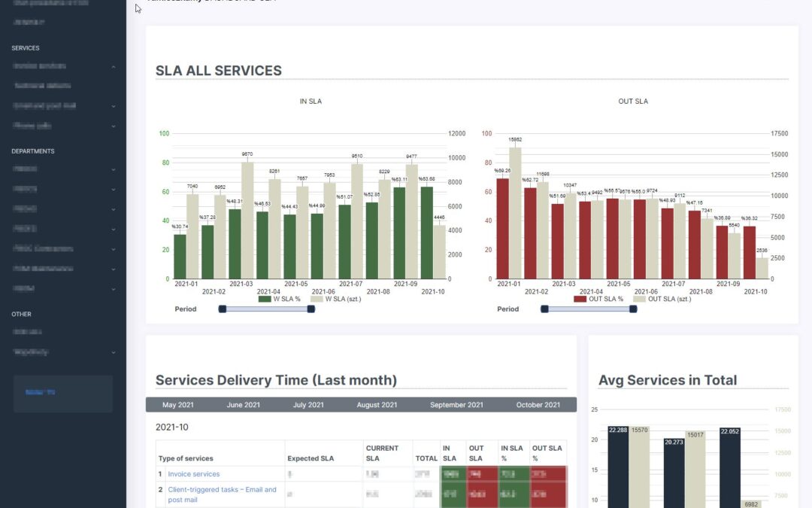812x508 pixels.
Task: Click the Period slider handle on the IN SLA chart
Action: coord(222,309)
